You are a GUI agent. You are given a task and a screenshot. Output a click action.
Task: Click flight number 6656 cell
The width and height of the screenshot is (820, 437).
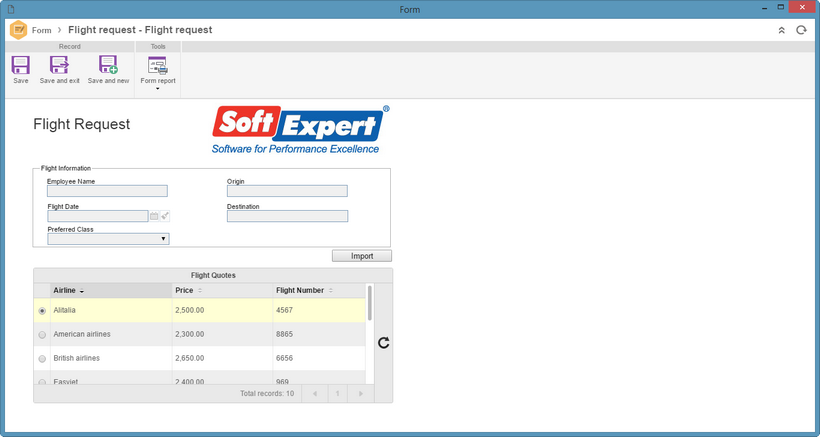click(319, 359)
